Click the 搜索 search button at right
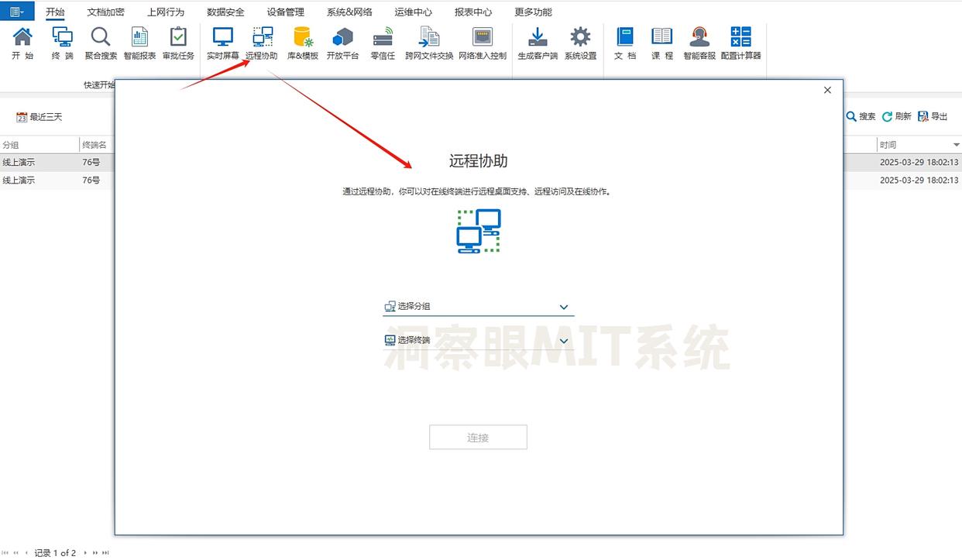Image resolution: width=962 pixels, height=560 pixels. pos(861,116)
